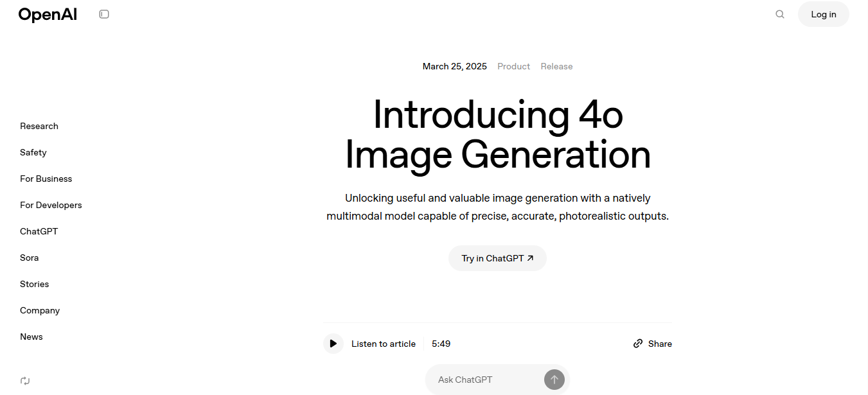
Task: Click the looping arrows icon below News
Action: point(25,380)
